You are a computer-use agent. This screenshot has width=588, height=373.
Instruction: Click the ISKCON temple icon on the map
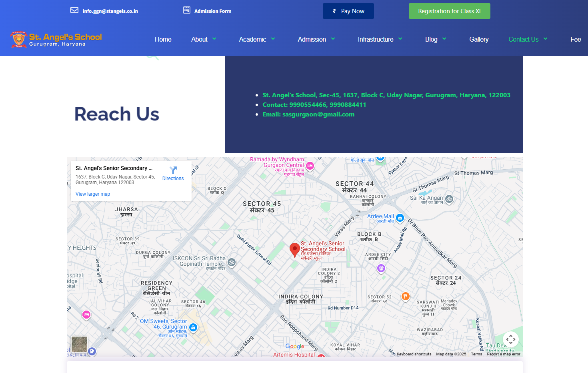(x=232, y=262)
